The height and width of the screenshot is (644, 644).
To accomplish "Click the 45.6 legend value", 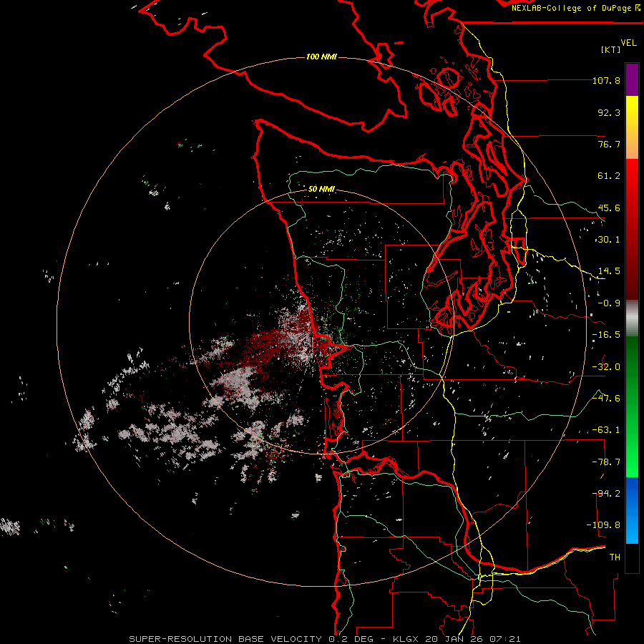I will click(609, 208).
